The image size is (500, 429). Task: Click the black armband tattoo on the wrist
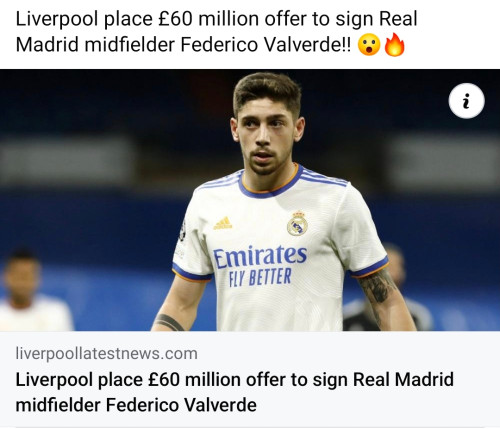click(169, 322)
